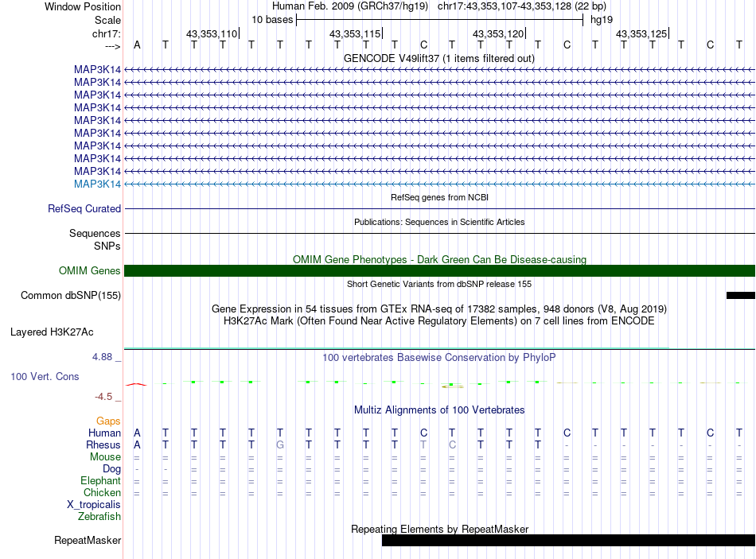Click the Chicken alignment row label
The width and height of the screenshot is (756, 559).
pyautogui.click(x=102, y=492)
